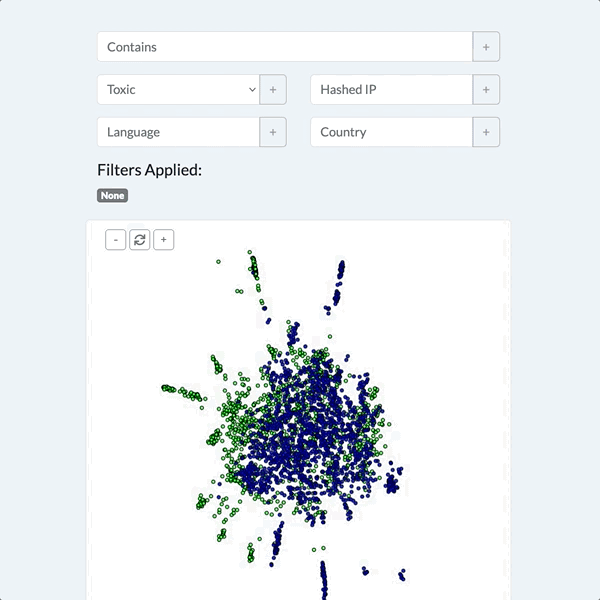
Task: Click into the Hashed IP field
Action: click(x=391, y=89)
